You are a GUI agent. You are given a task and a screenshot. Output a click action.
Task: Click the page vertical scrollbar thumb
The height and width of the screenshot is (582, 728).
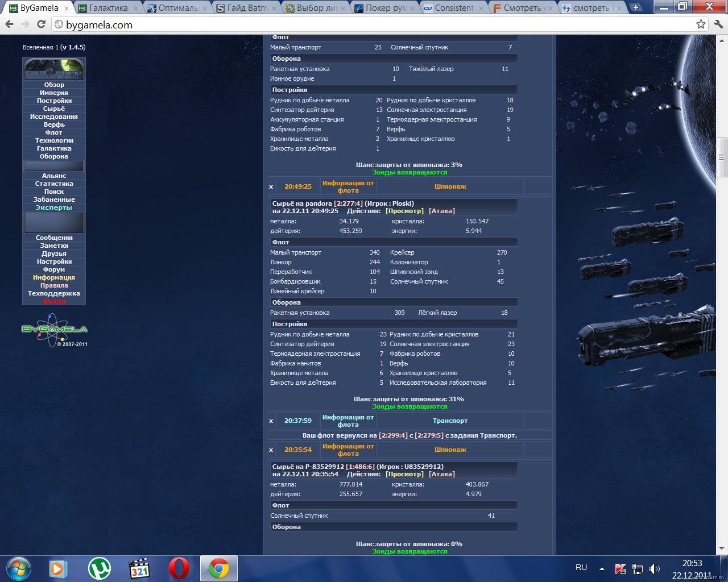point(722,157)
